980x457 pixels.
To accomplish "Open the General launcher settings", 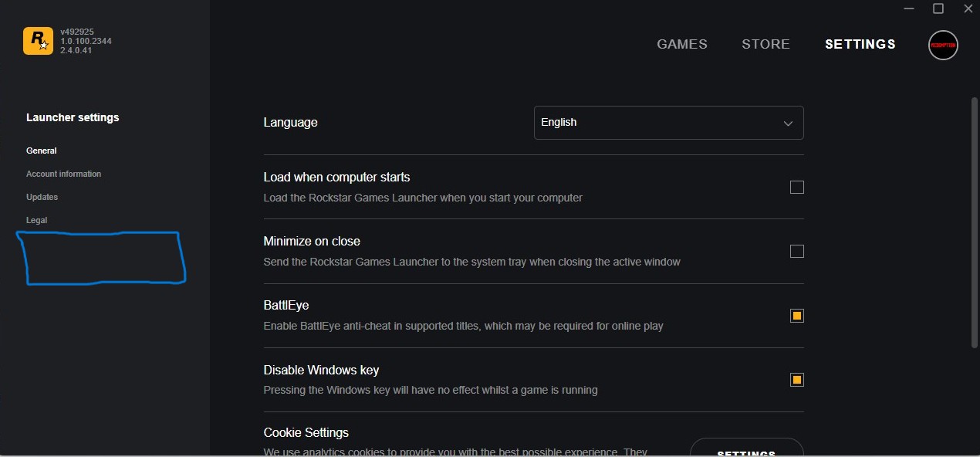I will (42, 151).
